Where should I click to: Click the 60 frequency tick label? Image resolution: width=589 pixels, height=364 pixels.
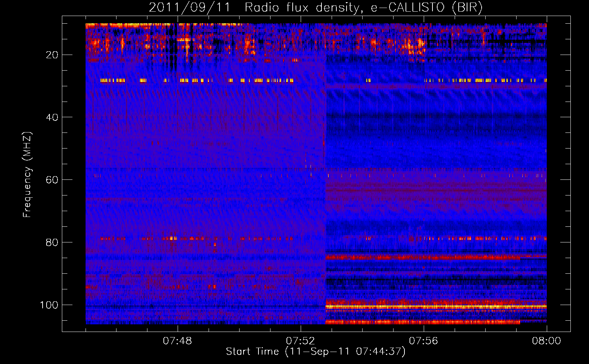[x=52, y=180]
